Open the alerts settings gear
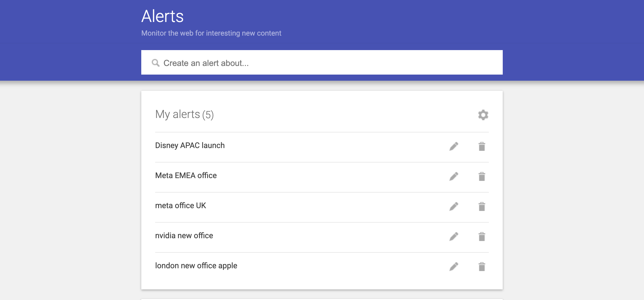This screenshot has height=300, width=644. [483, 115]
